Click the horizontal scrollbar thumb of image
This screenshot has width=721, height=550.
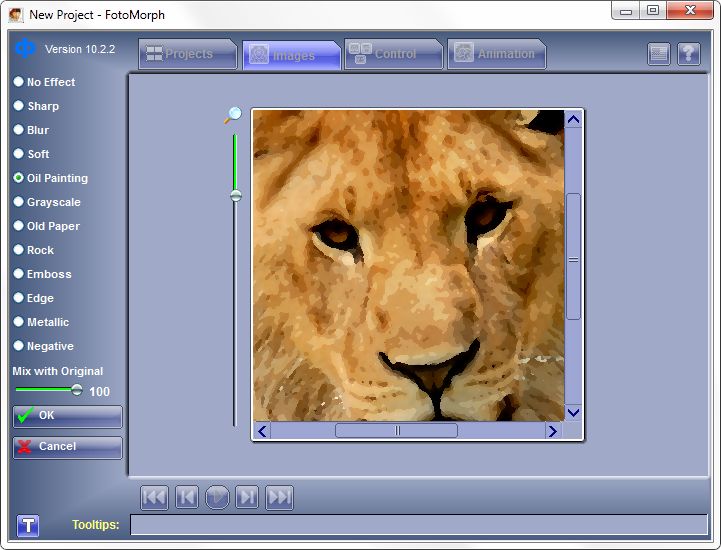pos(397,431)
